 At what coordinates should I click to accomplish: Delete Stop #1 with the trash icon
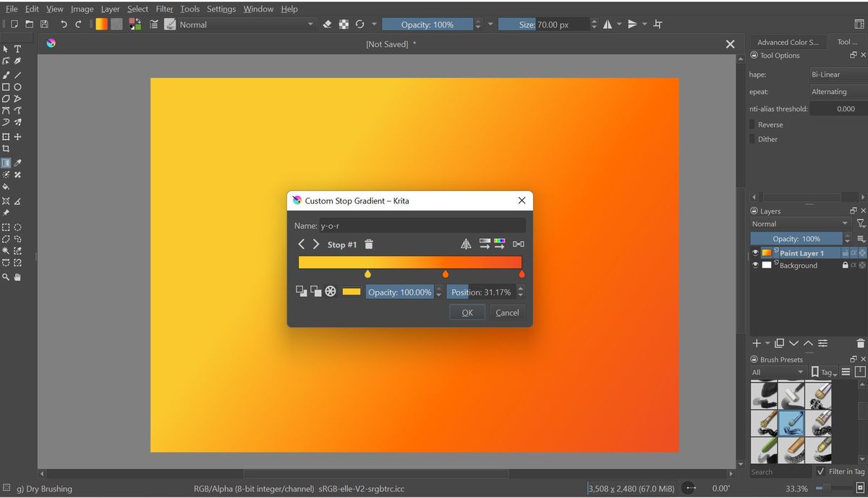[369, 245]
